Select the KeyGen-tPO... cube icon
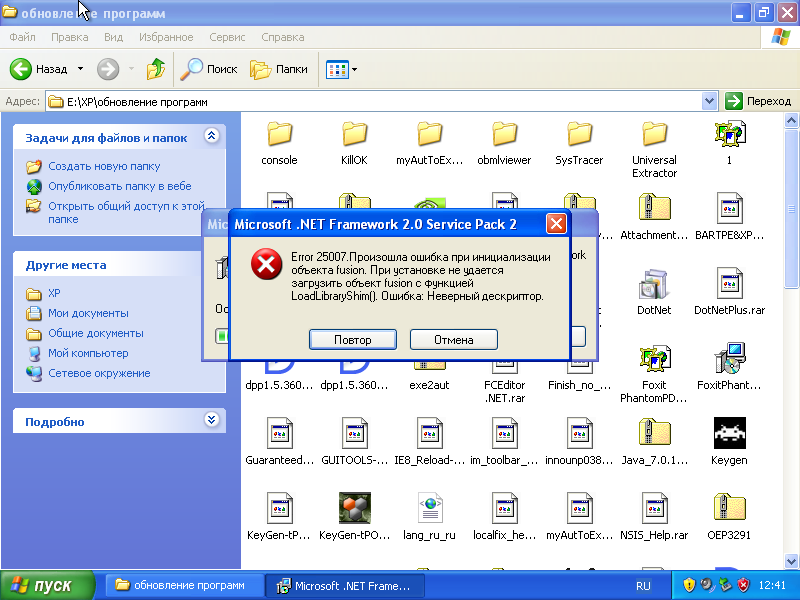 pos(355,508)
